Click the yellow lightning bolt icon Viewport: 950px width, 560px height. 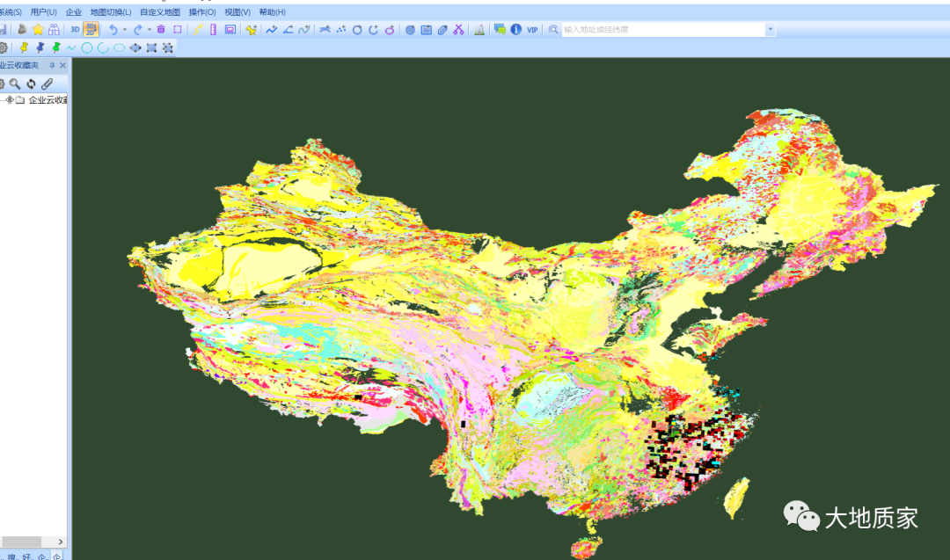(198, 29)
